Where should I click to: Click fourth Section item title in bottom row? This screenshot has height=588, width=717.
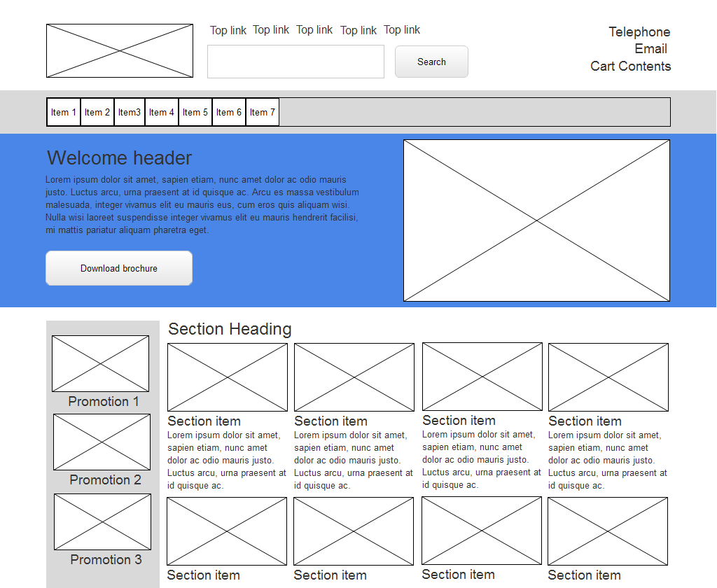point(585,575)
